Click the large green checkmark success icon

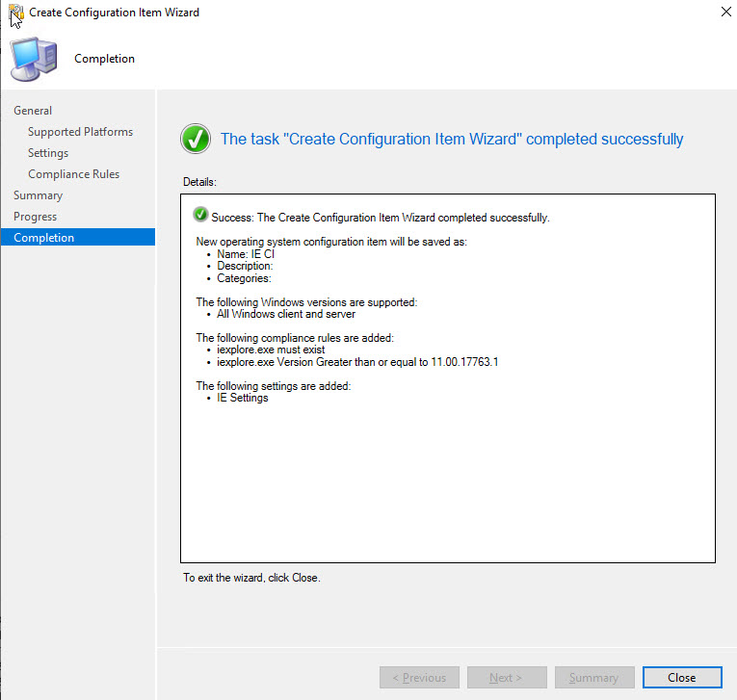[x=196, y=139]
